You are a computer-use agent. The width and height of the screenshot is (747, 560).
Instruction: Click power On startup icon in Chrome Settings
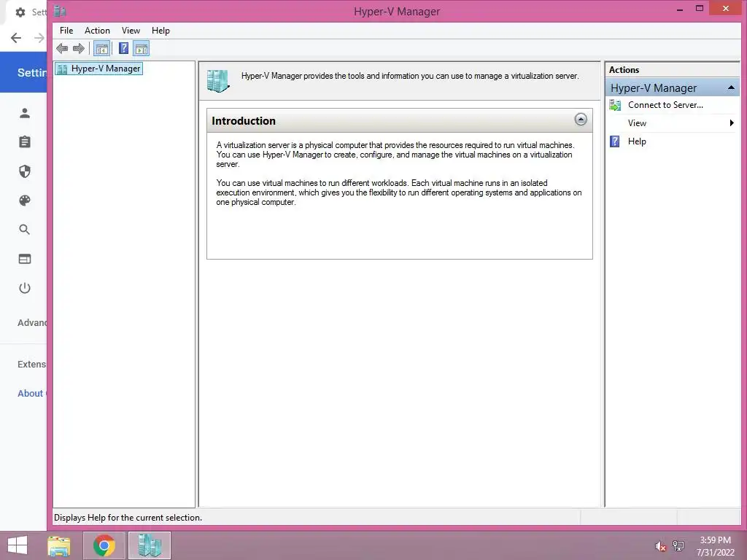(x=25, y=288)
